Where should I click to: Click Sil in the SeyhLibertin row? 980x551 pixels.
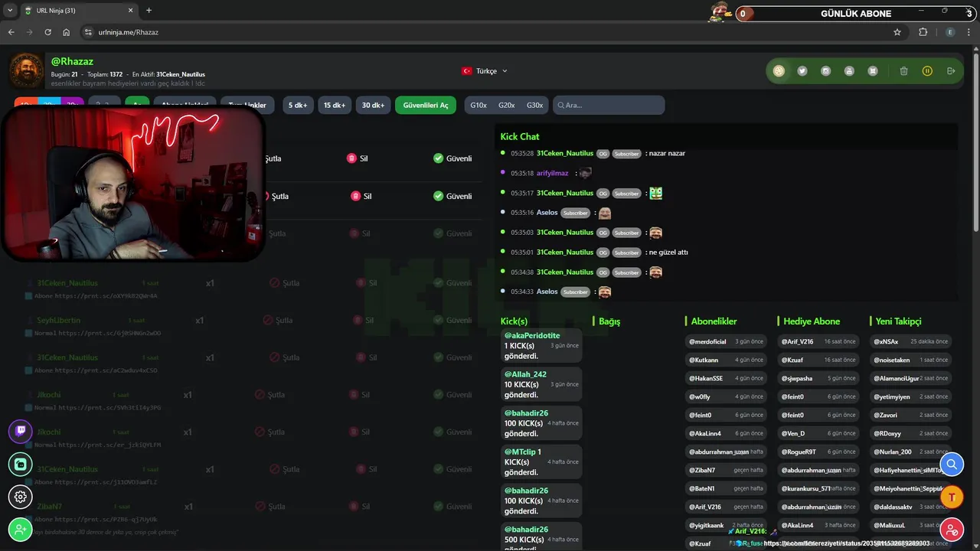point(362,320)
